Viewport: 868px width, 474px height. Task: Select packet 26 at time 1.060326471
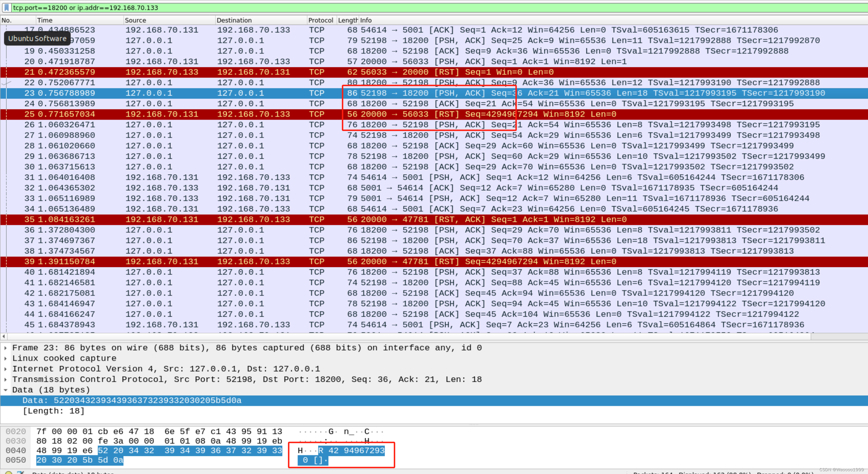click(434, 125)
